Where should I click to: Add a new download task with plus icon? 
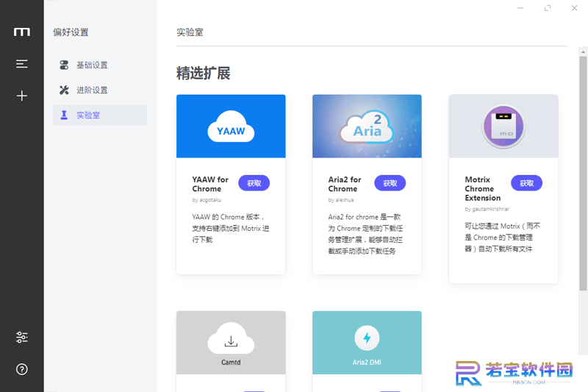tap(22, 96)
